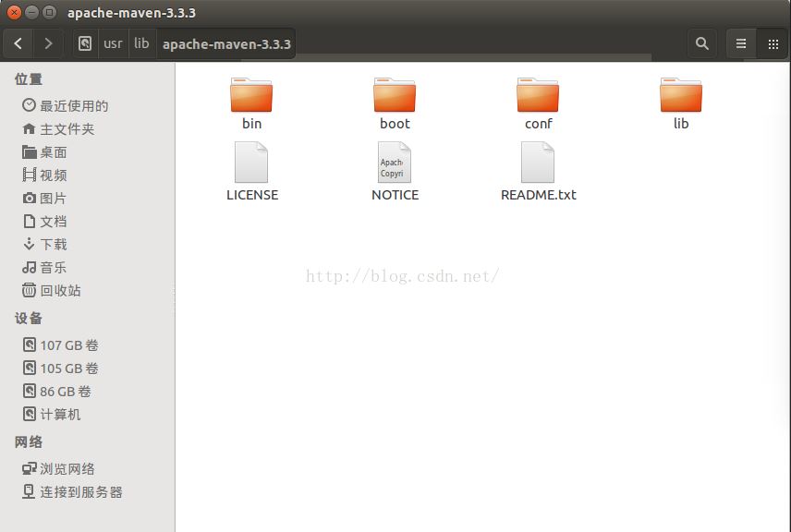Click the bin folder name label
The width and height of the screenshot is (791, 532).
(251, 124)
